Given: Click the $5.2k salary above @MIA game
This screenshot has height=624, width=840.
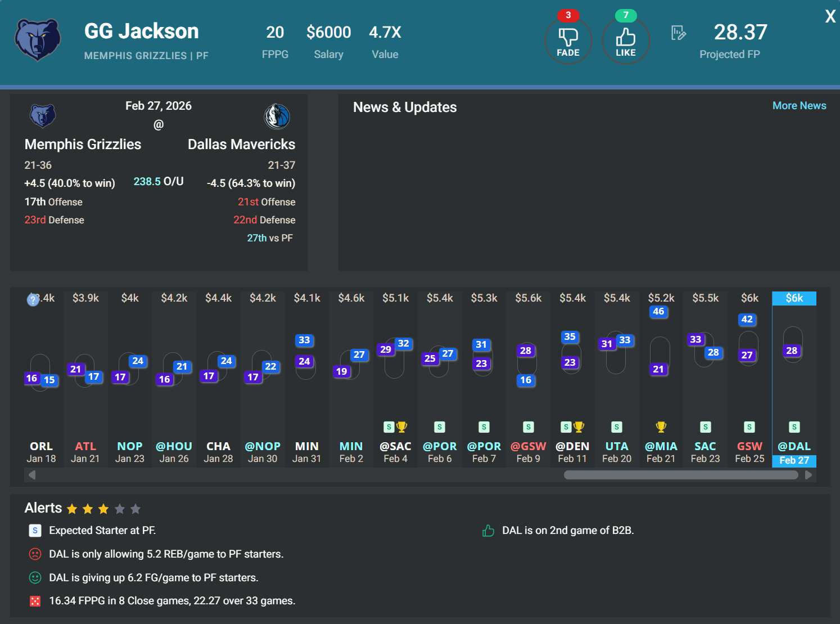Looking at the screenshot, I should tap(661, 298).
